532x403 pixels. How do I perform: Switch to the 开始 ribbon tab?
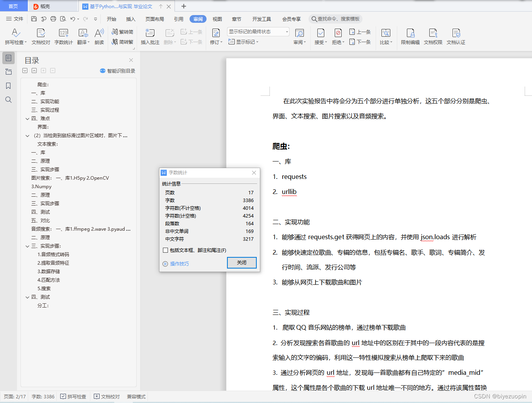pyautogui.click(x=112, y=19)
